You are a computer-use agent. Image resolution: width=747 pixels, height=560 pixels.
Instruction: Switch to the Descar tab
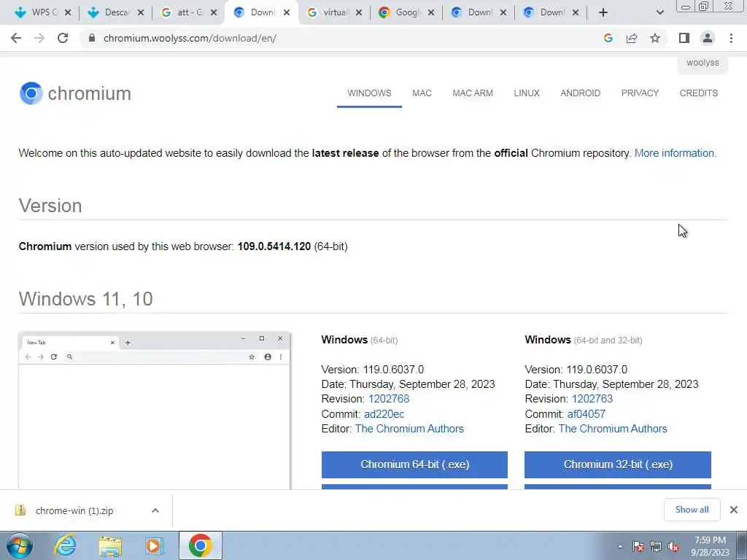point(115,12)
